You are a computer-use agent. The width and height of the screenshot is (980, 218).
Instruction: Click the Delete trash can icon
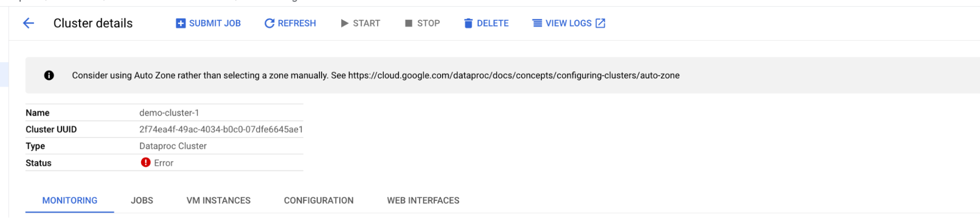pos(468,23)
